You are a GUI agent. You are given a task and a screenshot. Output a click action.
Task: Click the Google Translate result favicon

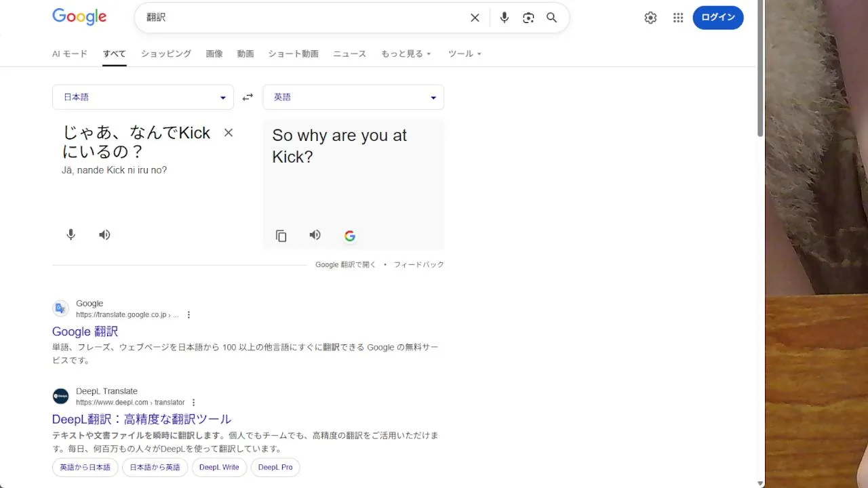[61, 308]
